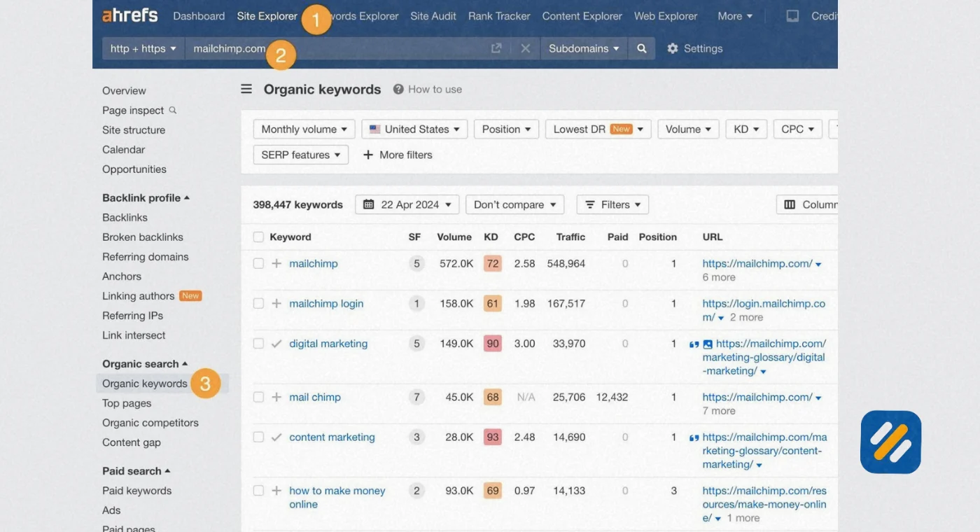Click image SERP icon in digital marketing row

[x=708, y=344]
